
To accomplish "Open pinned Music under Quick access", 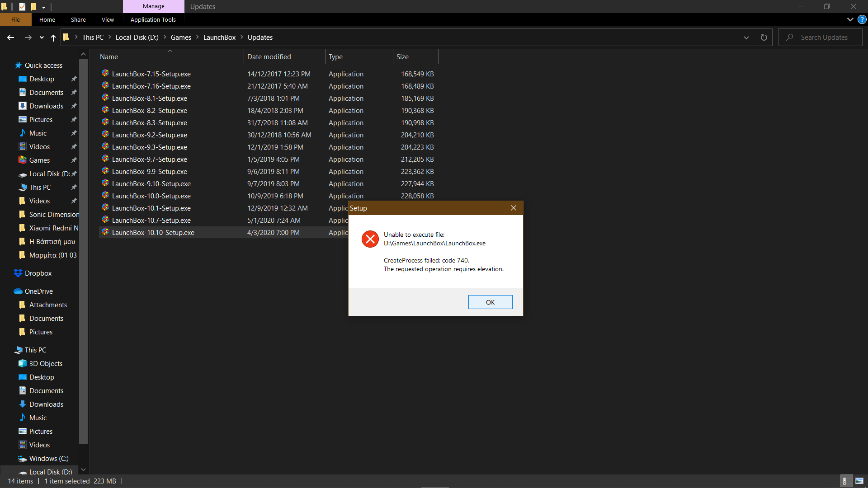I will coord(38,133).
